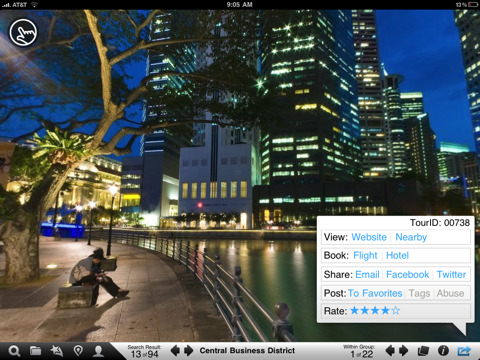Image resolution: width=480 pixels, height=360 pixels.
Task: Click the TourID: 00738 label
Action: (x=440, y=223)
